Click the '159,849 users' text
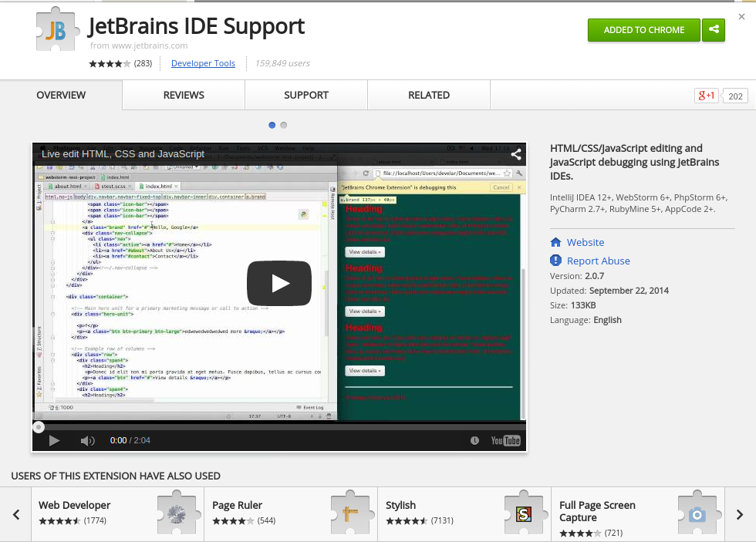Image resolution: width=756 pixels, height=542 pixels. coord(282,63)
